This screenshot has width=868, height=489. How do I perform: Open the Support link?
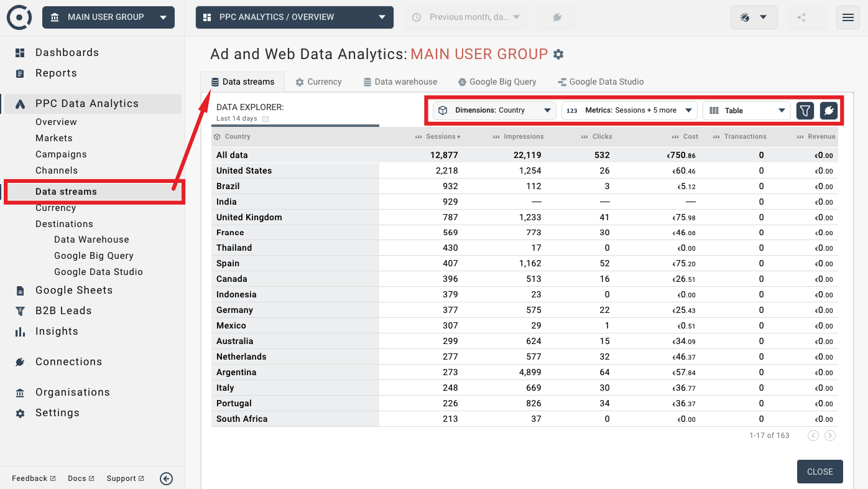point(125,478)
